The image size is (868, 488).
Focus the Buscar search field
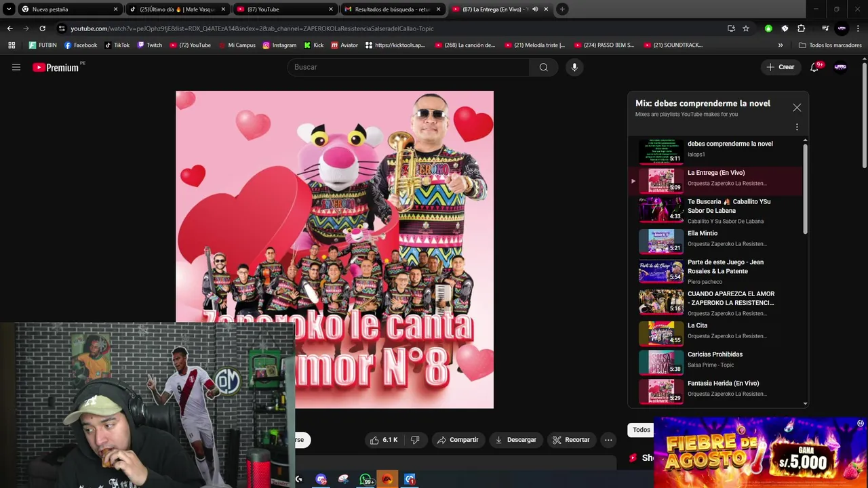point(408,67)
